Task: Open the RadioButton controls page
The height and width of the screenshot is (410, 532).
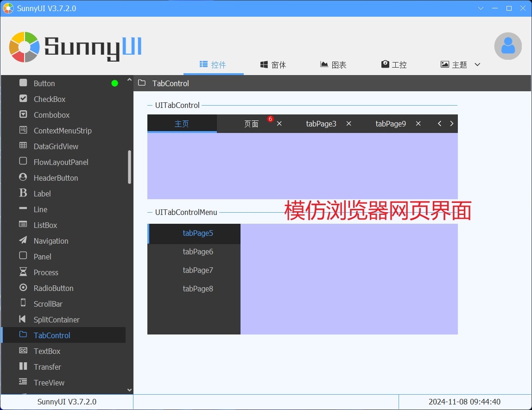Action: [53, 288]
